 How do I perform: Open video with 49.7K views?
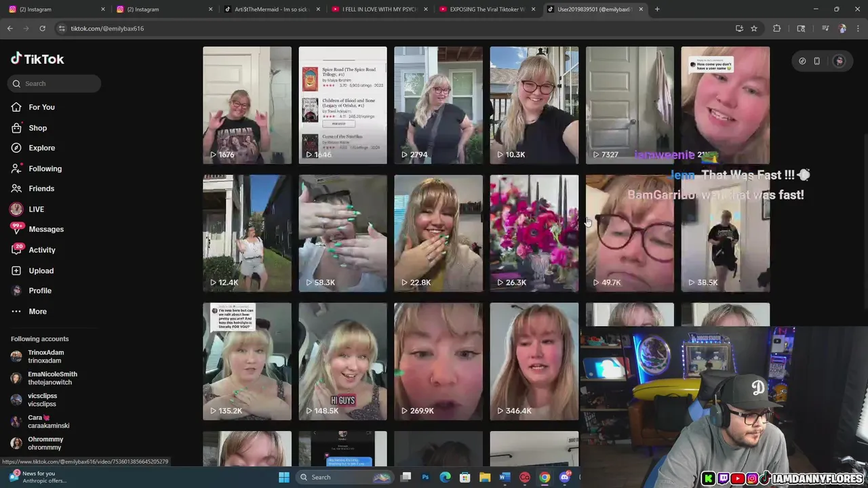click(x=629, y=233)
